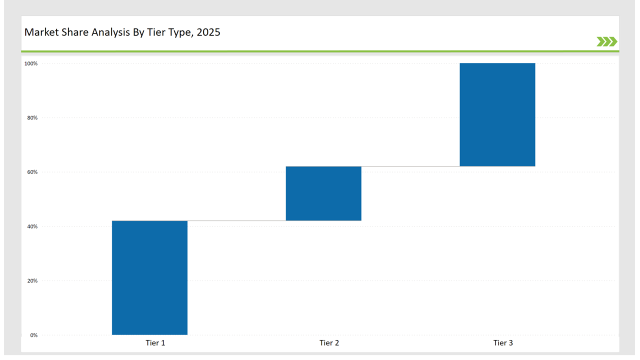The image size is (640, 360).
Task: Select the Tier 1 blue bar
Action: click(x=150, y=278)
